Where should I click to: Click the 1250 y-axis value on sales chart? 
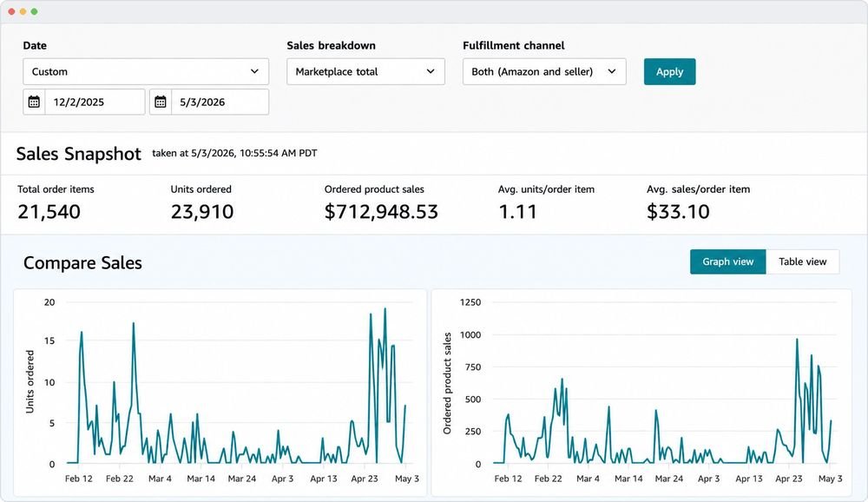click(x=470, y=302)
